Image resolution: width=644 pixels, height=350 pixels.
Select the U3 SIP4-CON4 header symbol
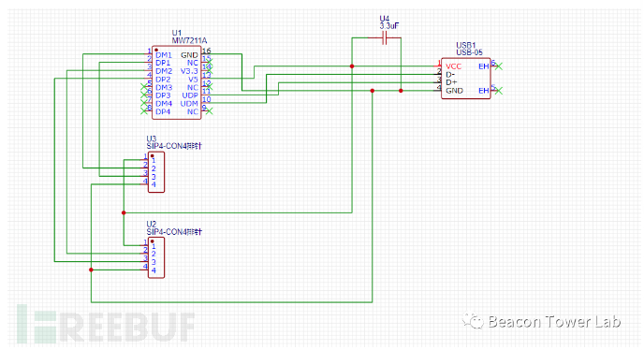(156, 172)
